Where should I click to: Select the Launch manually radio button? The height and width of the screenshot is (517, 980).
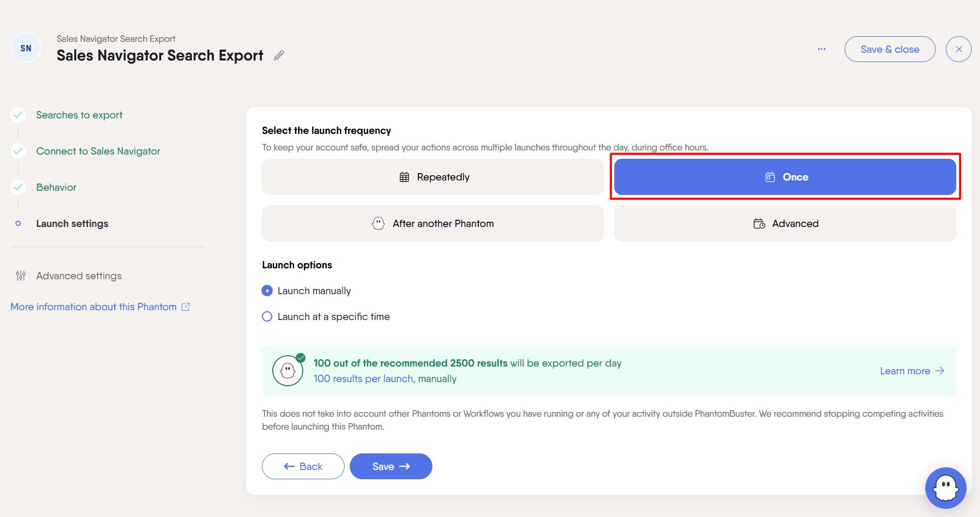pos(267,291)
